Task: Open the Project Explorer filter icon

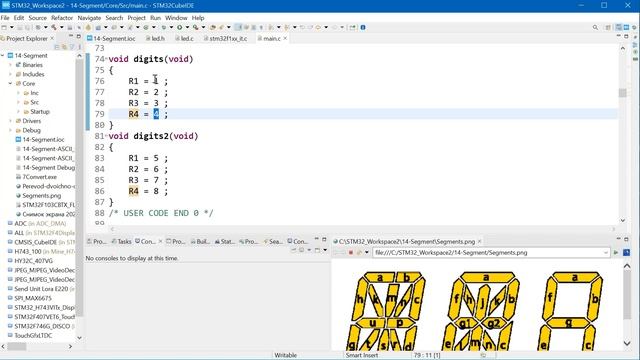Action: tap(72, 47)
